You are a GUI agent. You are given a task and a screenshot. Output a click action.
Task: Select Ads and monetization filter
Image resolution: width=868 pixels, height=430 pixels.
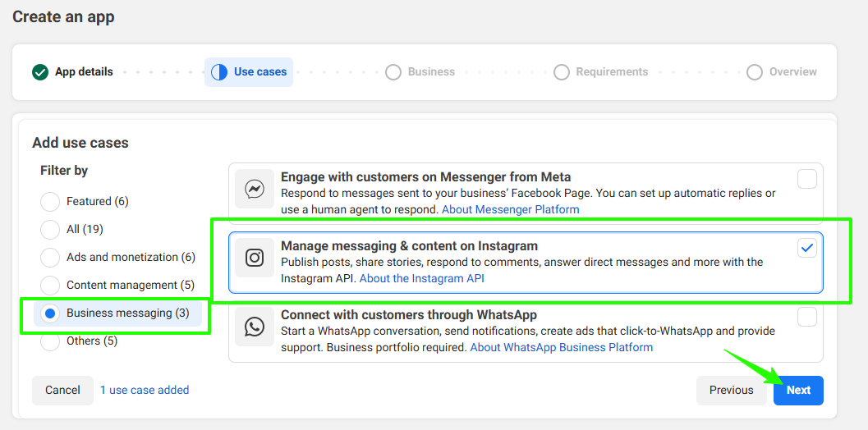50,258
